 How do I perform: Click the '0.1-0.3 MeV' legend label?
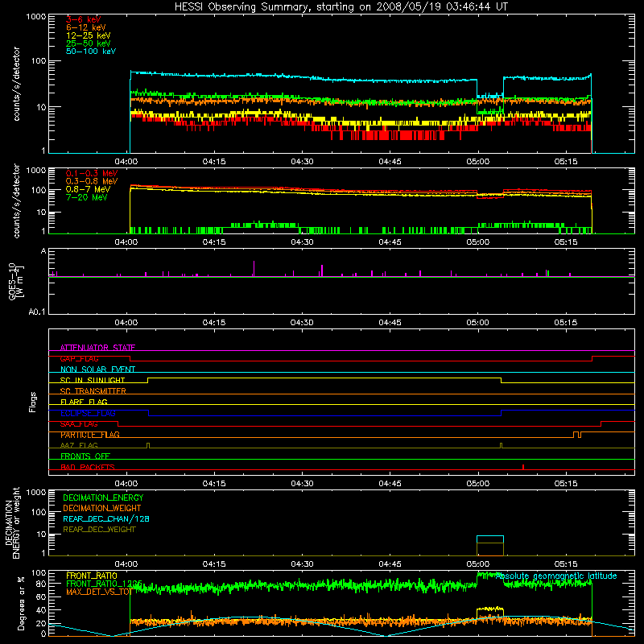92,173
